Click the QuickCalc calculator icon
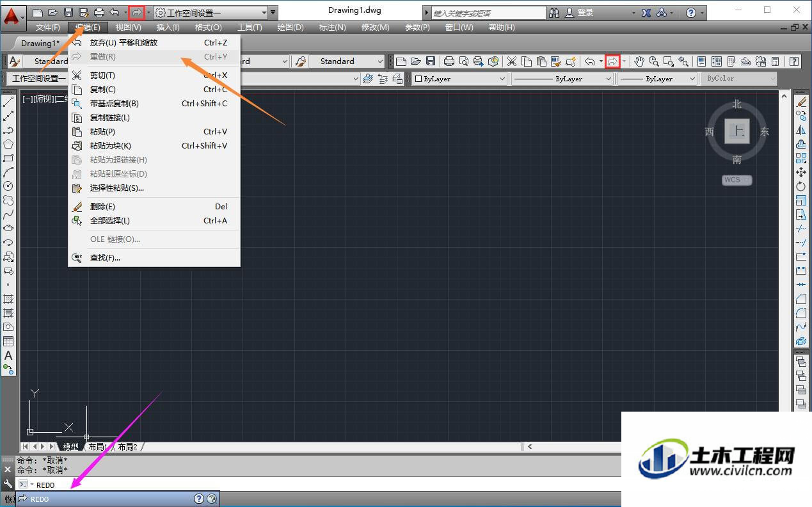Image resolution: width=812 pixels, height=507 pixels. click(x=775, y=61)
